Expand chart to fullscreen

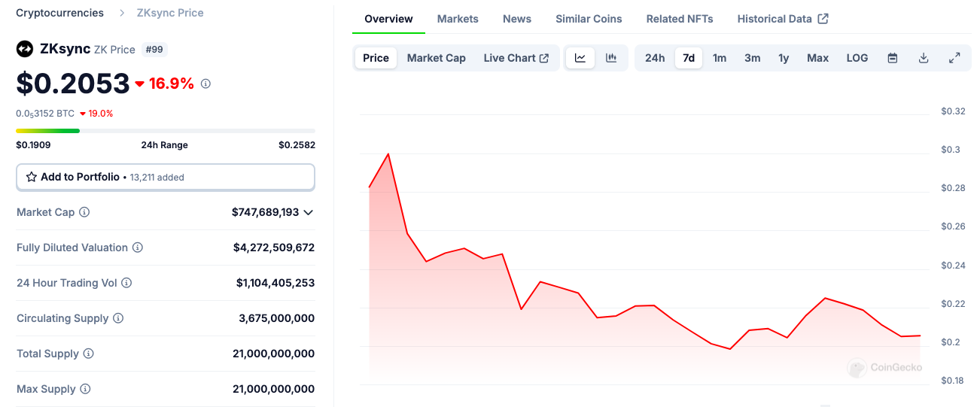(954, 58)
